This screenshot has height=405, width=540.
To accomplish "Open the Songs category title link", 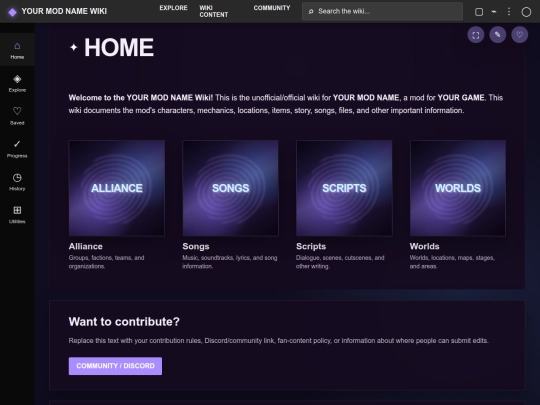I will click(196, 246).
